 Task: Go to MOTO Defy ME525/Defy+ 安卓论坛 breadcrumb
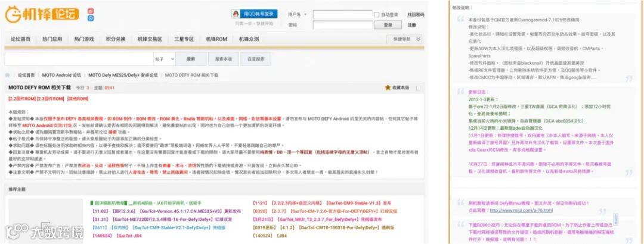(123, 76)
